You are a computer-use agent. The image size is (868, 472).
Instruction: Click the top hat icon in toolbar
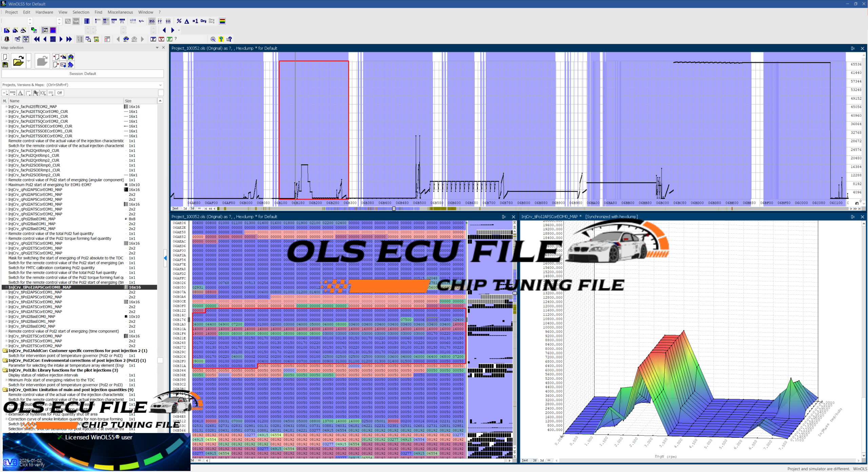[x=7, y=39]
